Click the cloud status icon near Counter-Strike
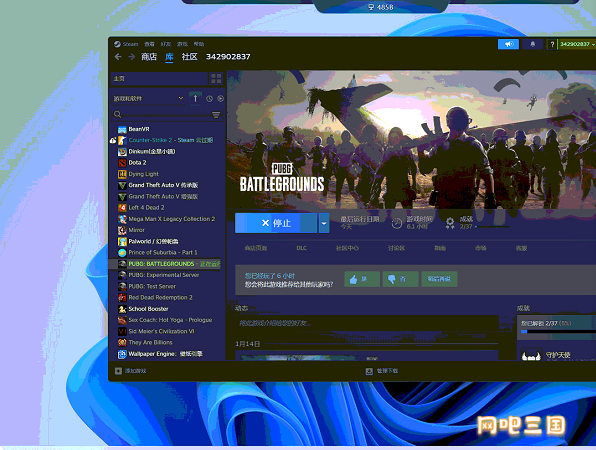This screenshot has height=450, width=596. pyautogui.click(x=113, y=141)
